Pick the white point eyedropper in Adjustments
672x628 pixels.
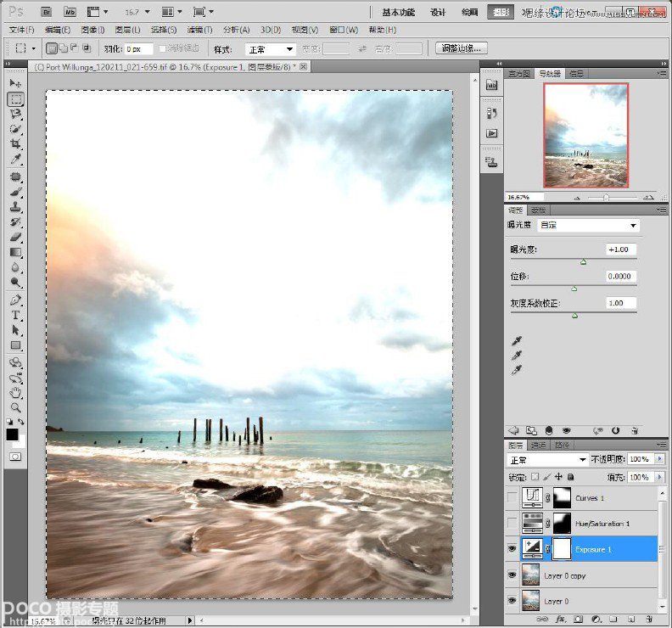(x=517, y=369)
